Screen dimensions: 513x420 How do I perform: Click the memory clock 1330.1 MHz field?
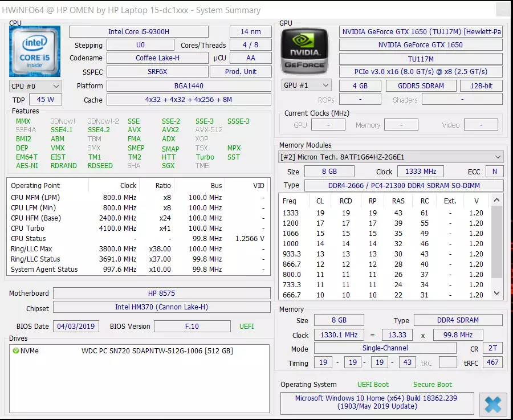point(339,335)
